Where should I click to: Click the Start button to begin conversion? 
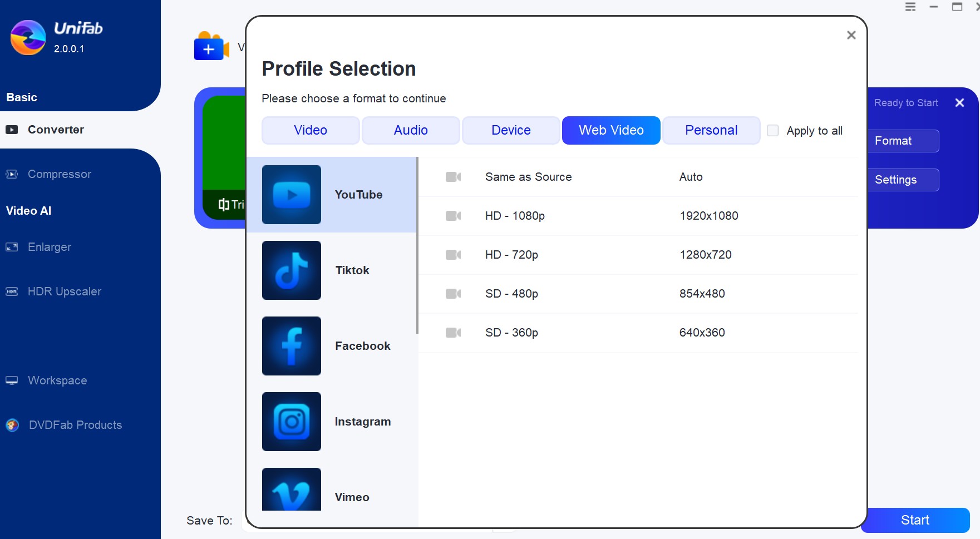915,520
